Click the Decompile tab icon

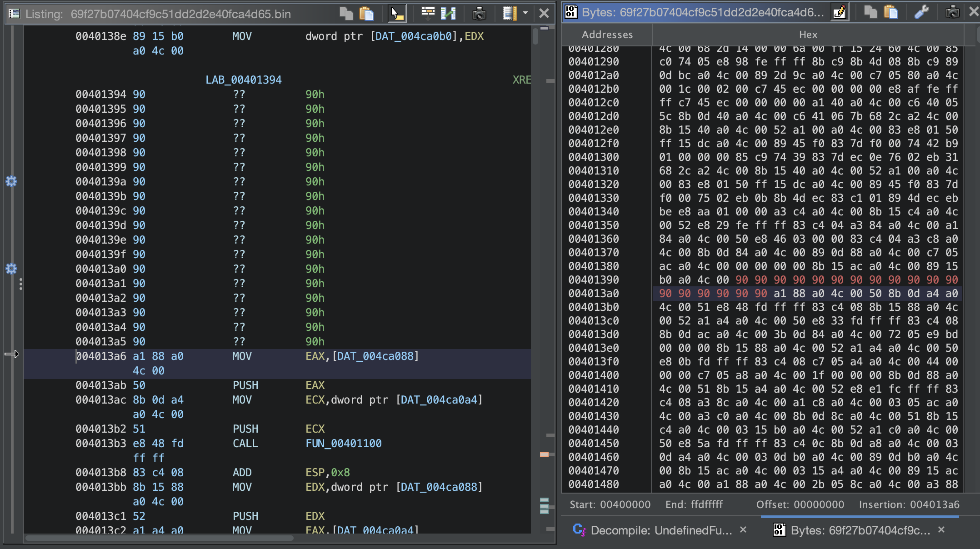579,530
